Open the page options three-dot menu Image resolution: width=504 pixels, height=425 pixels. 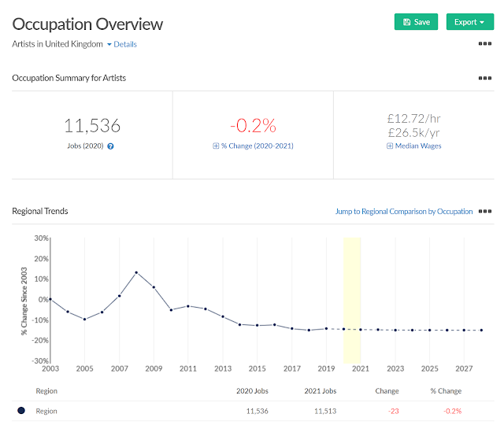tap(485, 44)
